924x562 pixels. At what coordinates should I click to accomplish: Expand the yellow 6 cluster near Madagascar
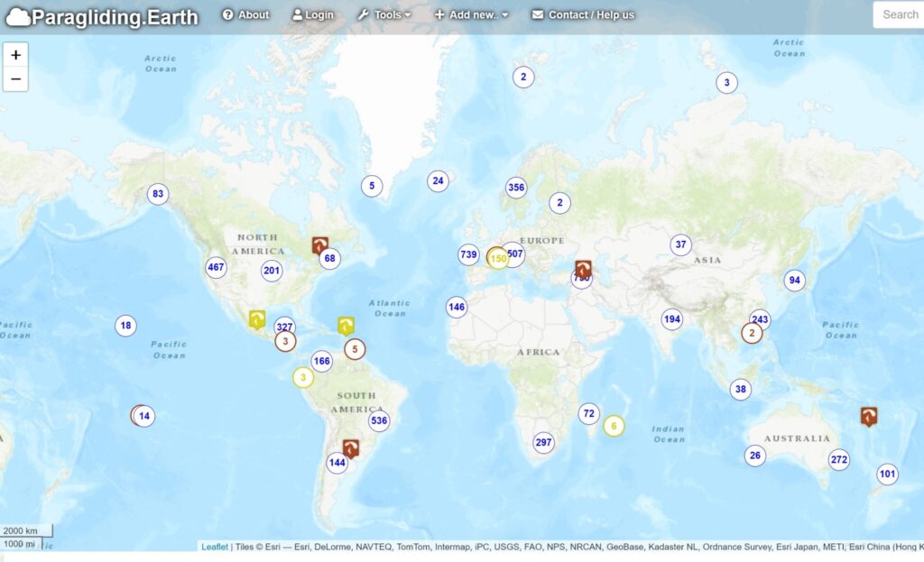pos(614,426)
